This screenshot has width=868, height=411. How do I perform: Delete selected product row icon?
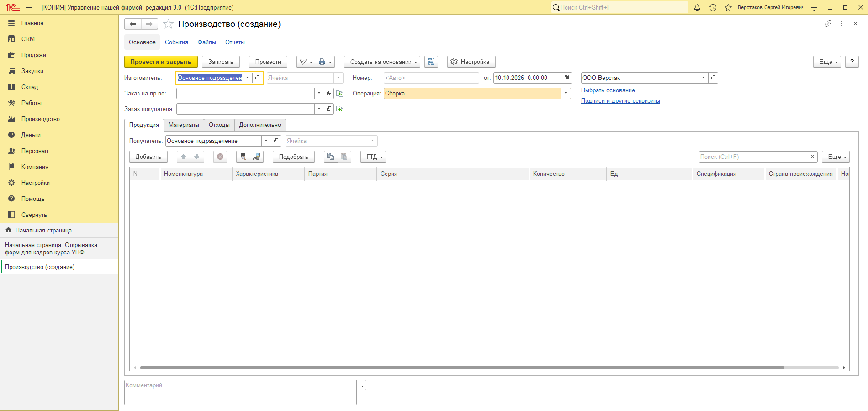220,157
